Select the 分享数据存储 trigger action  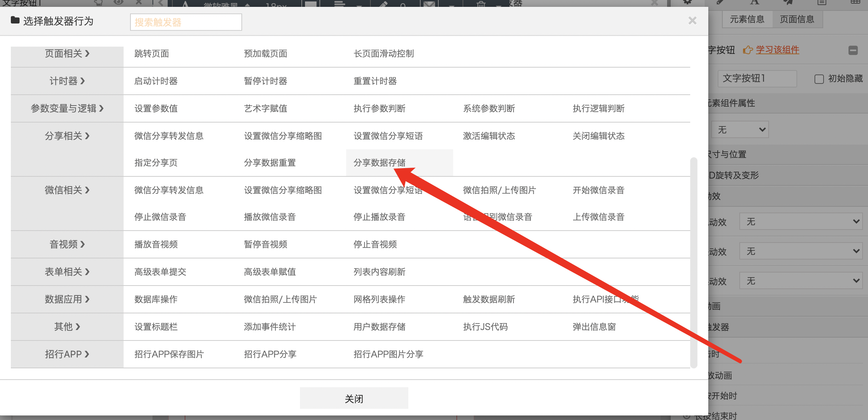pyautogui.click(x=379, y=163)
